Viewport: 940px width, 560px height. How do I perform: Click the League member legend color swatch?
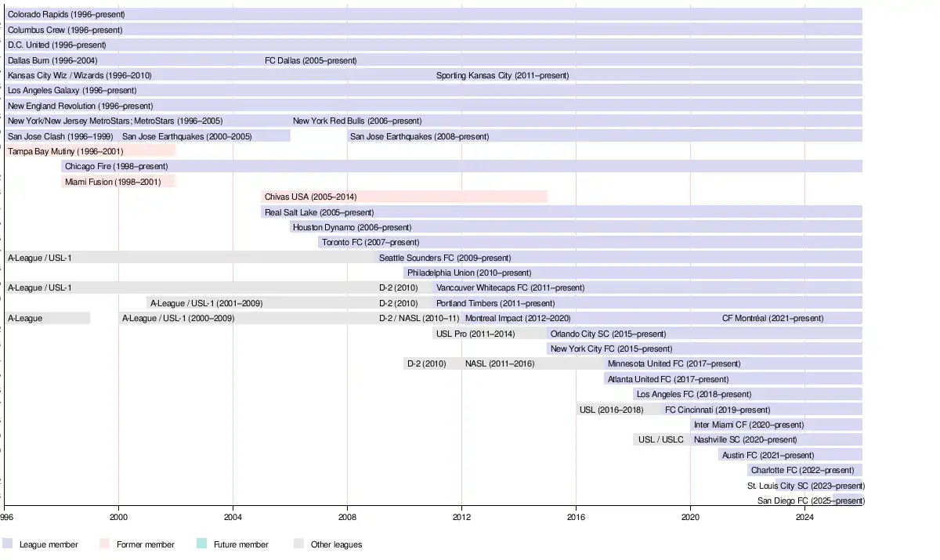pyautogui.click(x=8, y=544)
